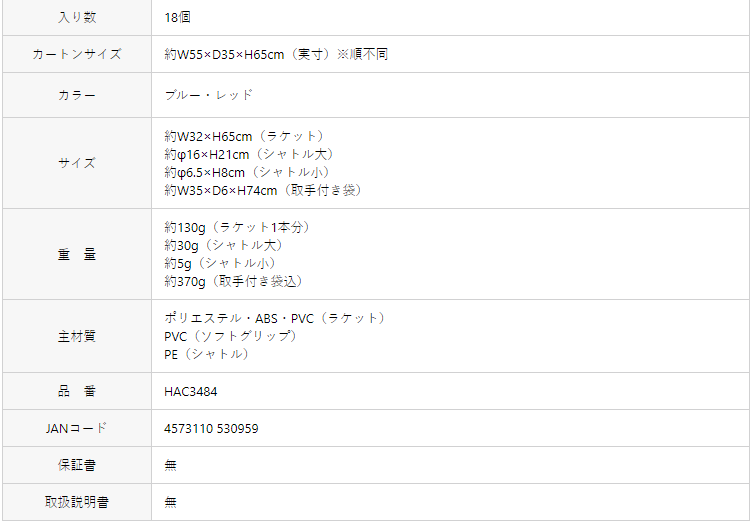Click the 主材質 row header
The width and height of the screenshot is (753, 523).
[77, 336]
